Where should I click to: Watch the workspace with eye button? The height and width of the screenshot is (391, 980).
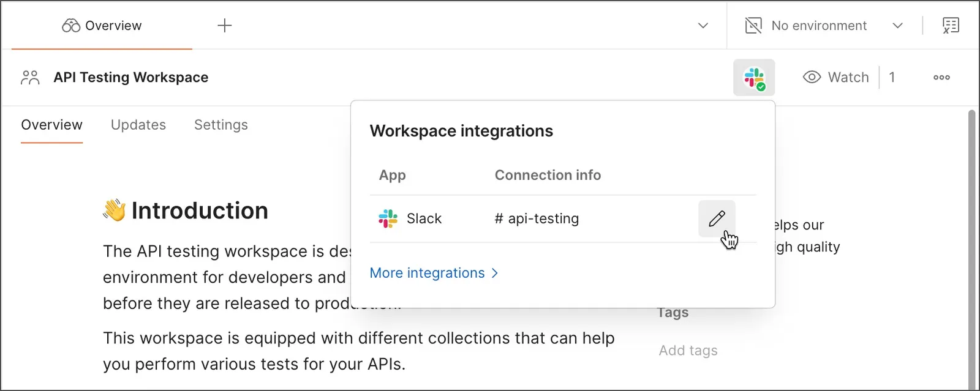tap(836, 78)
